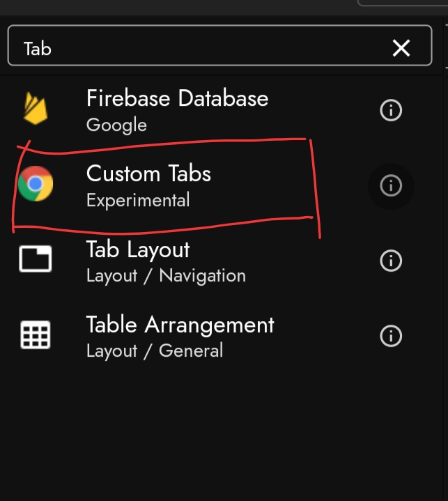The width and height of the screenshot is (448, 501).
Task: Show info for Custom Tabs
Action: click(391, 185)
